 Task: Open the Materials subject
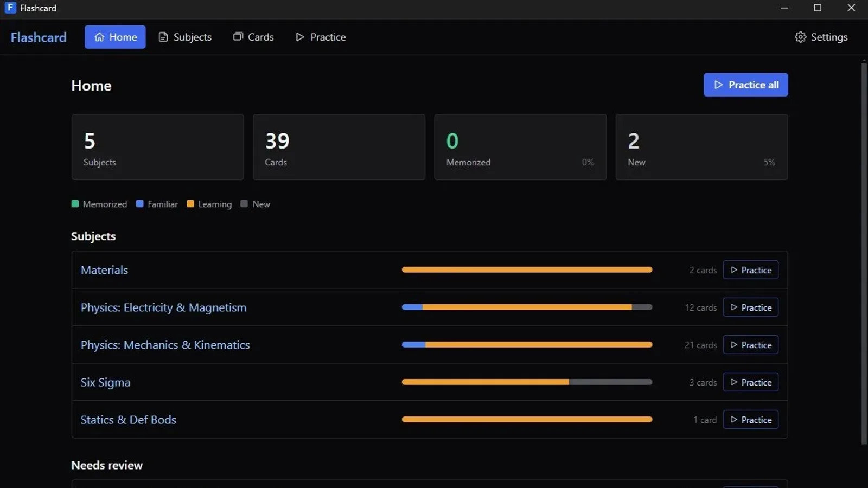coord(104,270)
